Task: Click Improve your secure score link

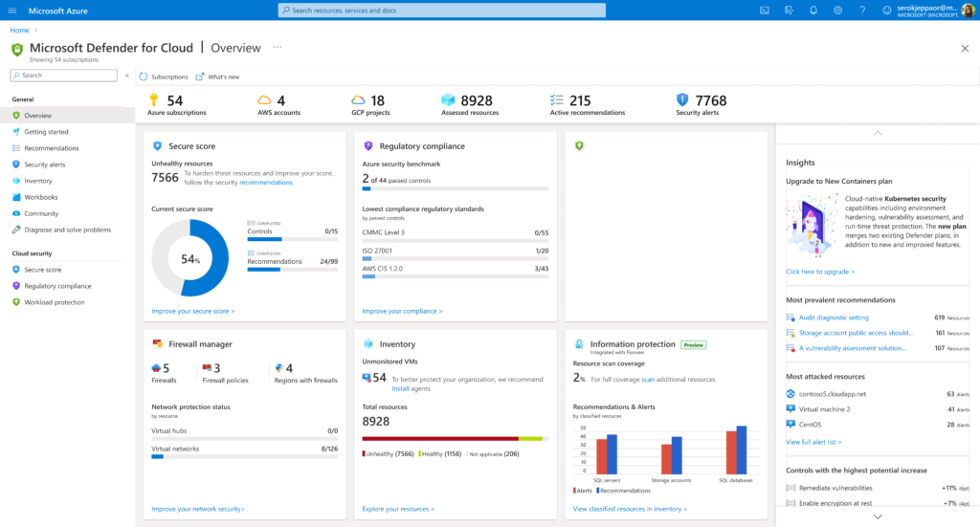Action: 193,311
